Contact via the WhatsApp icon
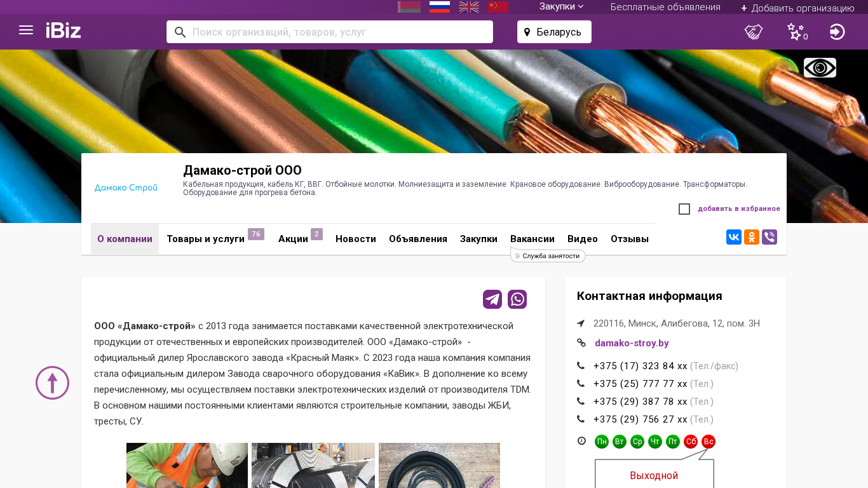Viewport: 868px width, 488px height. click(x=517, y=299)
